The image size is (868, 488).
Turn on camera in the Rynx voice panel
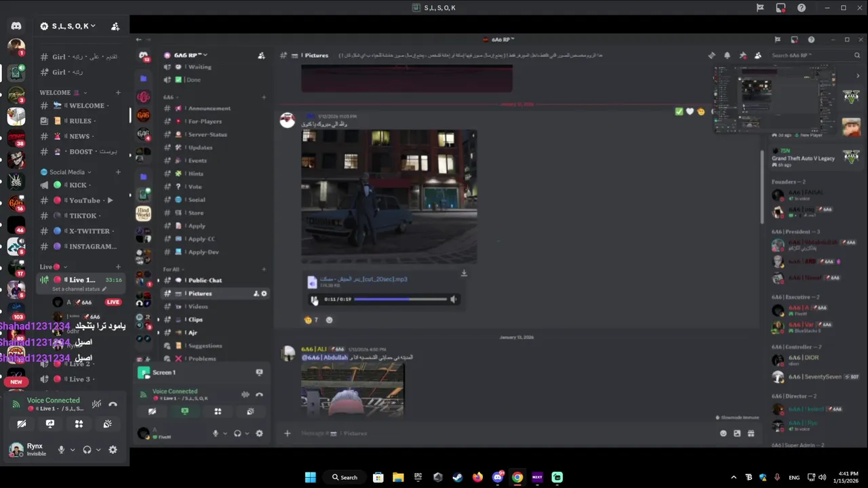(22, 424)
